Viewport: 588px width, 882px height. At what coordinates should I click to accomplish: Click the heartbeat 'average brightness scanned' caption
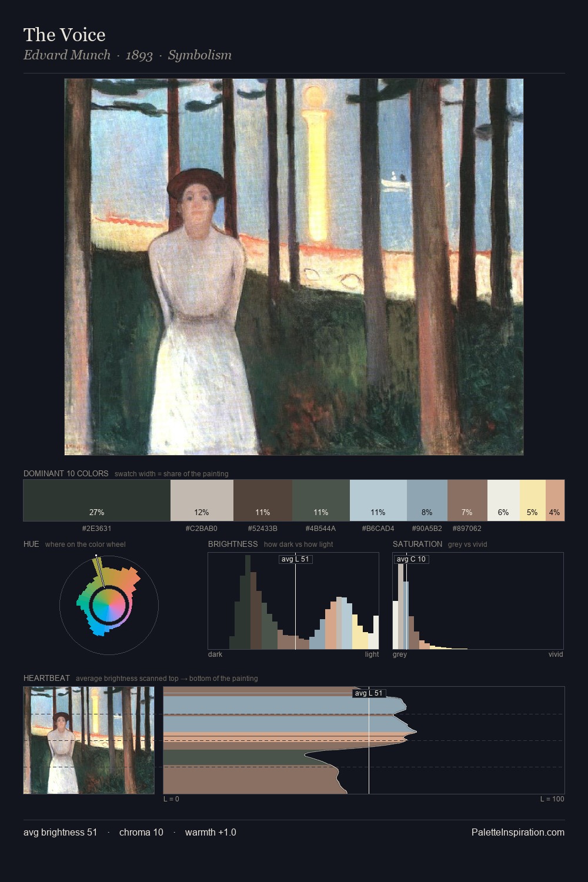167,679
